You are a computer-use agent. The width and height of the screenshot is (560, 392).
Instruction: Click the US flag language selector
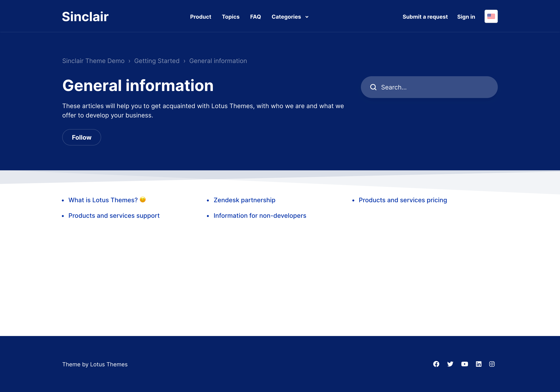491,16
